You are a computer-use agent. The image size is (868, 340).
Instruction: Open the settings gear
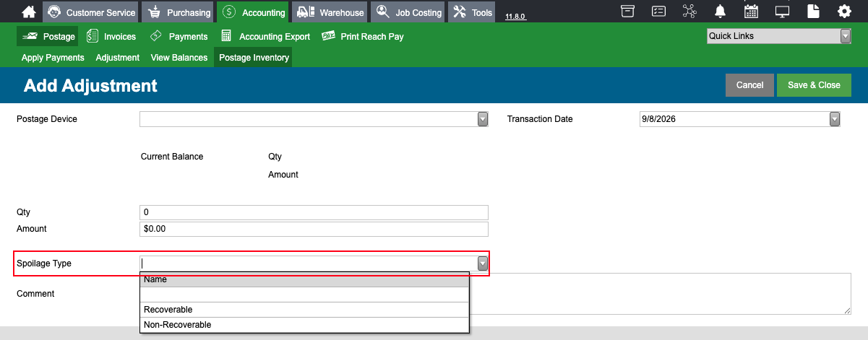844,12
